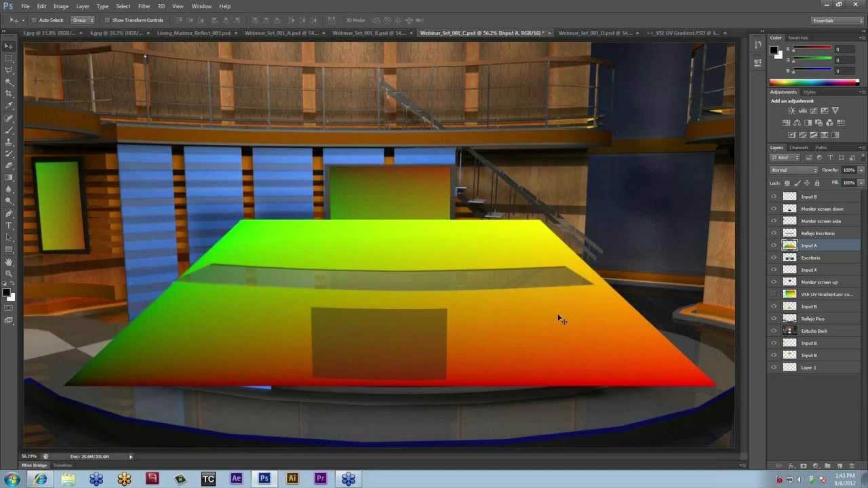Open the status bar info arrow
868x488 pixels.
(x=131, y=457)
